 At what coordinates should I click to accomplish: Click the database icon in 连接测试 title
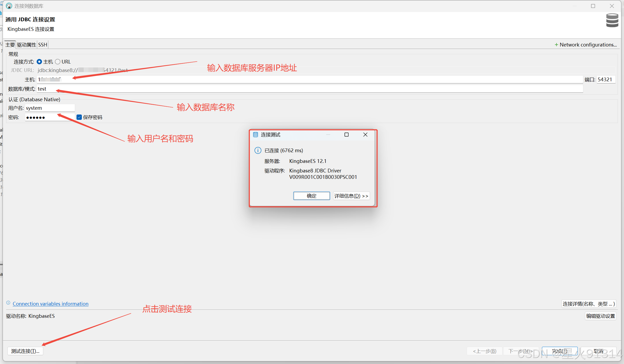[x=256, y=135]
